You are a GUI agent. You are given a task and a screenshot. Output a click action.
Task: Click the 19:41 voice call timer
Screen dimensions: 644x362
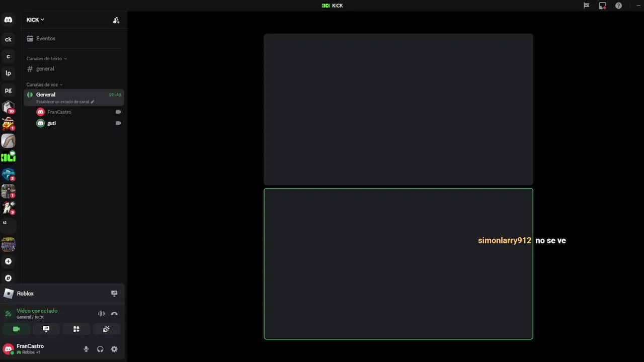click(x=115, y=95)
